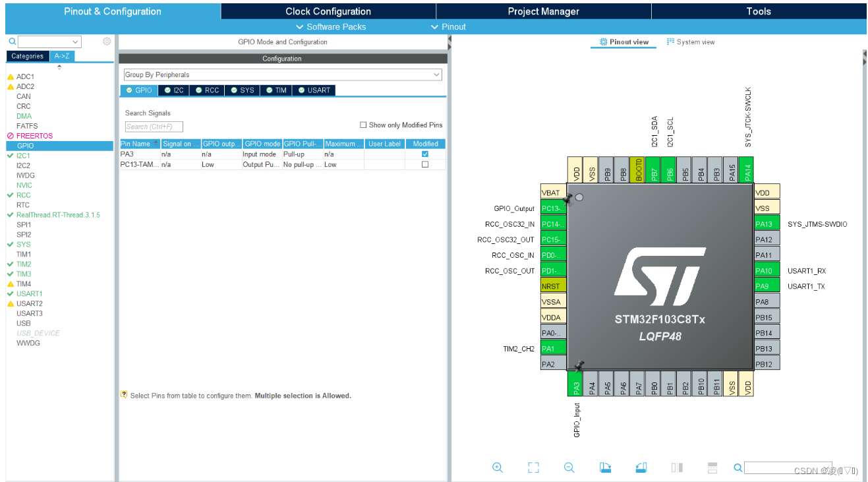This screenshot has height=482, width=868.
Task: Expand the Software Packs menu
Action: [x=331, y=27]
